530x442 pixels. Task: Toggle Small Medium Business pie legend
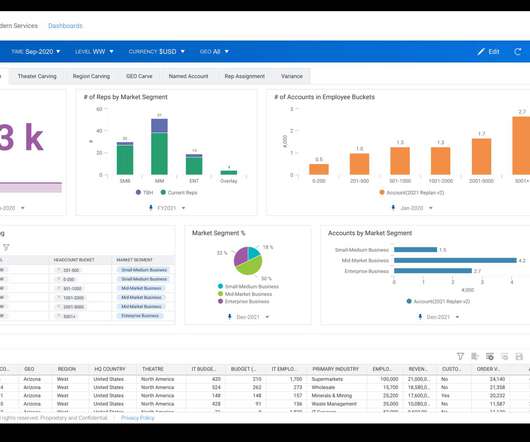tap(248, 286)
